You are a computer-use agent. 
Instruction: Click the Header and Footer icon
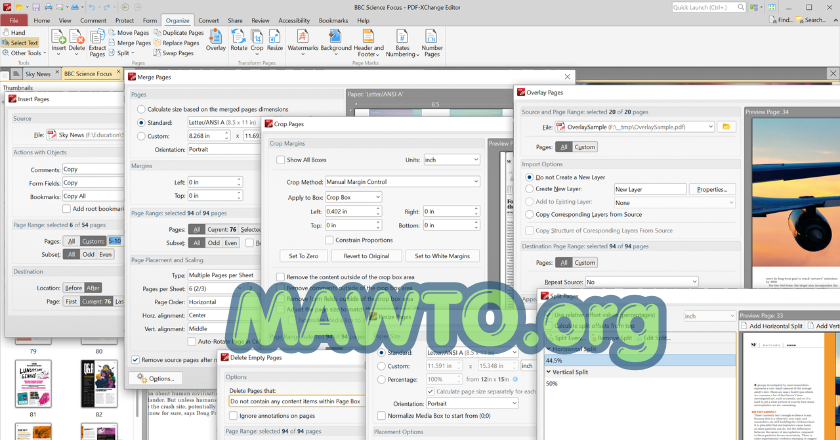click(369, 43)
